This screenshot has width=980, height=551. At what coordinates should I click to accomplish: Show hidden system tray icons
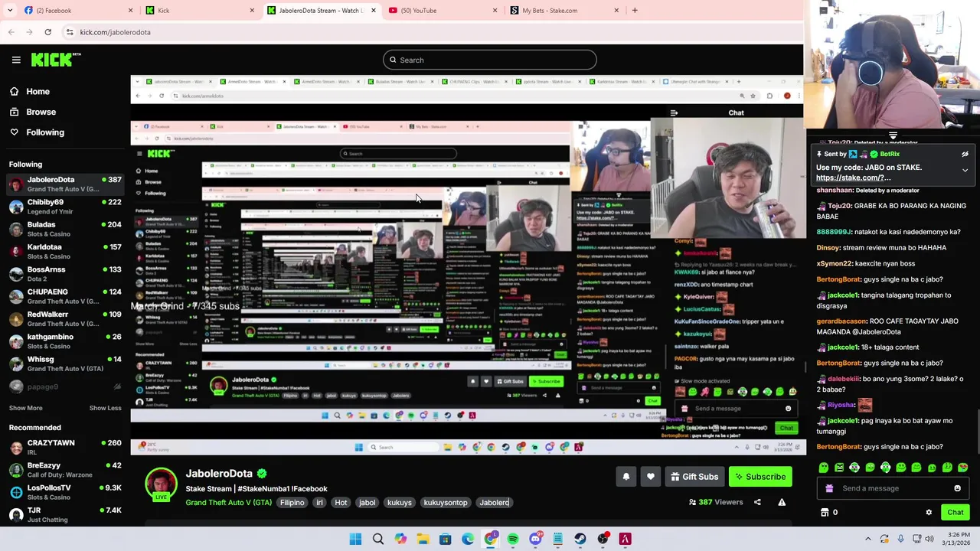pos(867,539)
